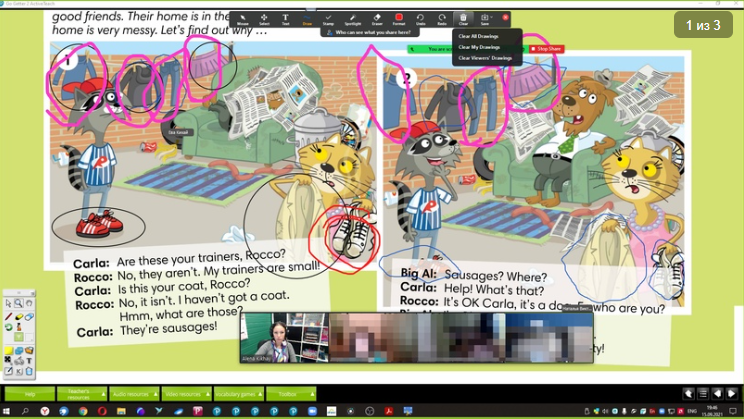Expand Video resources menu

186,394
